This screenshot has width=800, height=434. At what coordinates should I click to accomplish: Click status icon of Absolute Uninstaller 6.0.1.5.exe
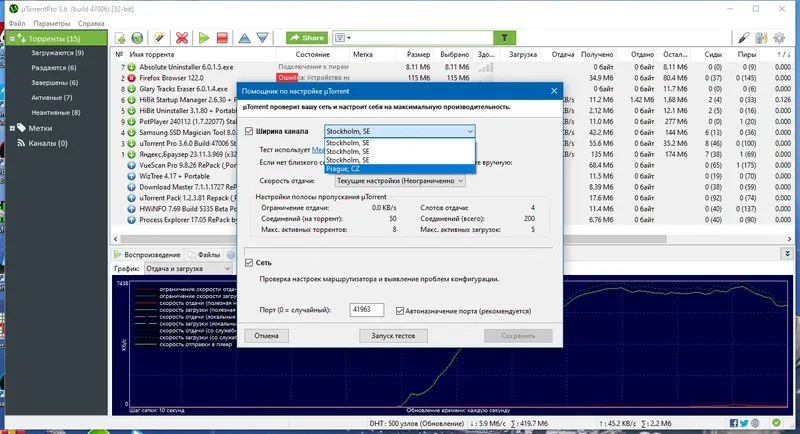coord(132,67)
